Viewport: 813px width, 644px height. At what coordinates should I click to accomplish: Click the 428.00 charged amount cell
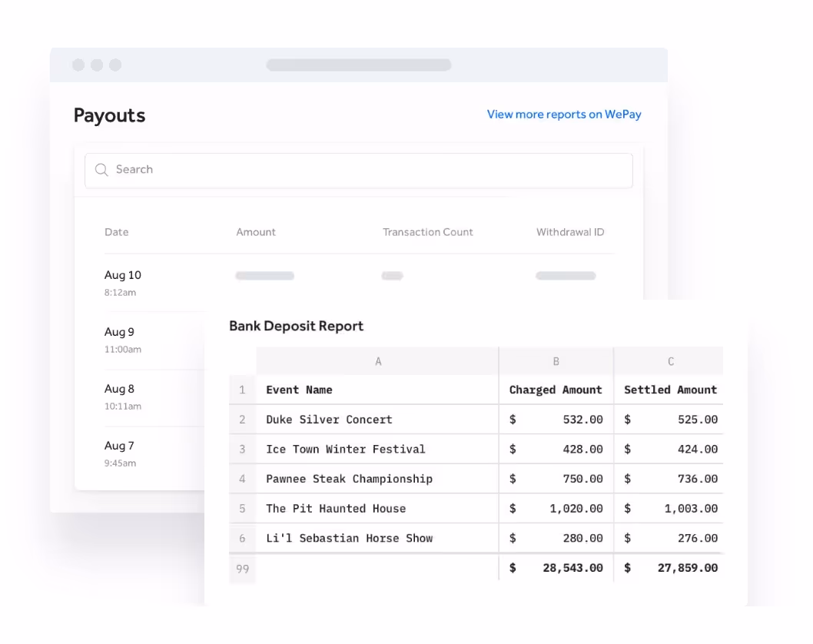click(x=556, y=449)
